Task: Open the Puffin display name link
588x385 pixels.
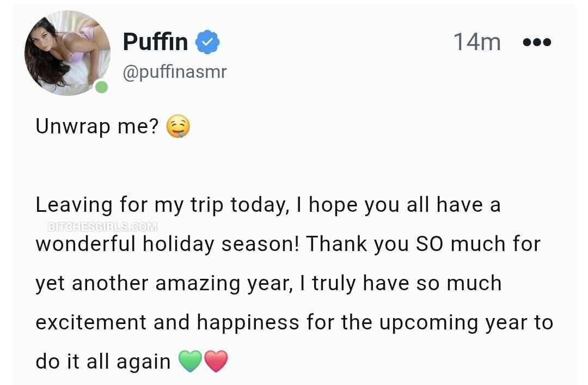Action: pos(155,41)
